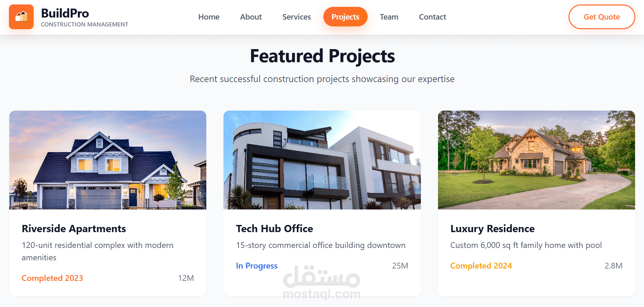
Task: Go to the About page
Action: click(251, 17)
